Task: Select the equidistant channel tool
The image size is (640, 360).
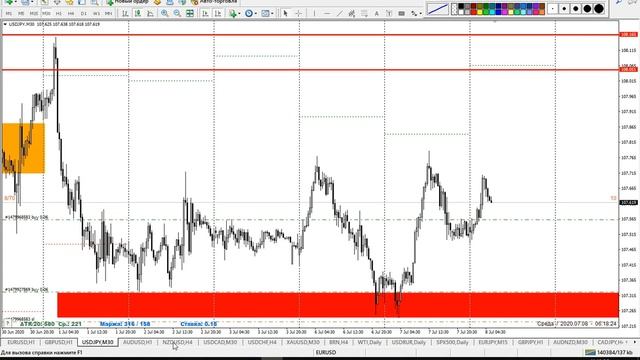Action: [351, 13]
